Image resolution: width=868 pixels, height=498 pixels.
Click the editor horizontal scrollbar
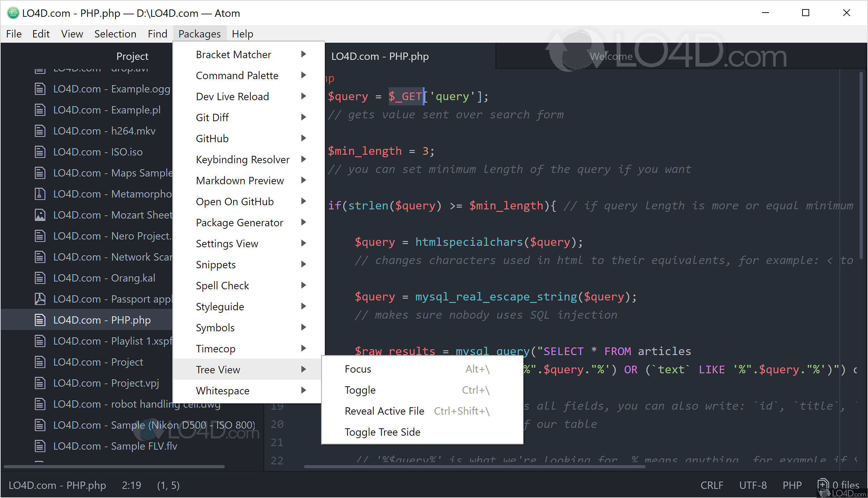point(474,466)
